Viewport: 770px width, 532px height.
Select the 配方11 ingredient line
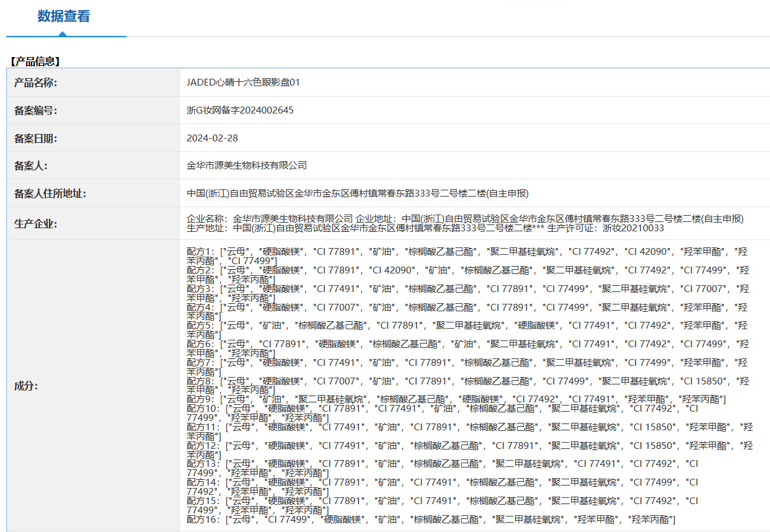[x=470, y=431]
